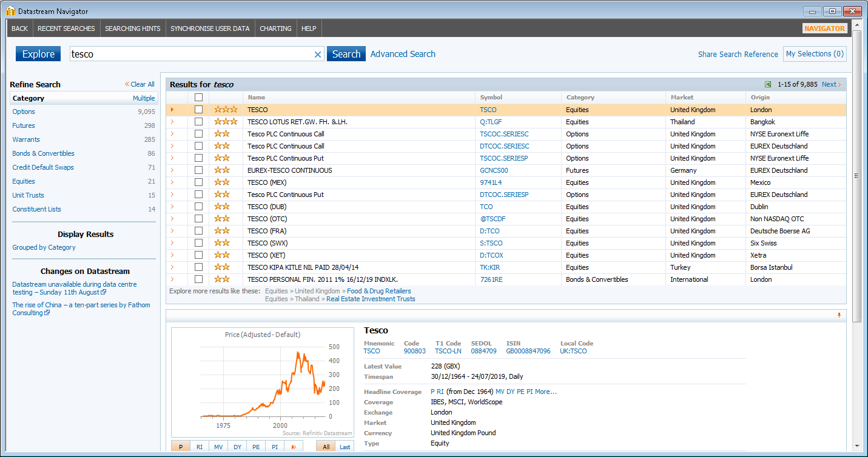Open My Selections (0) button
Viewport: 868px width, 457px height.
point(815,54)
